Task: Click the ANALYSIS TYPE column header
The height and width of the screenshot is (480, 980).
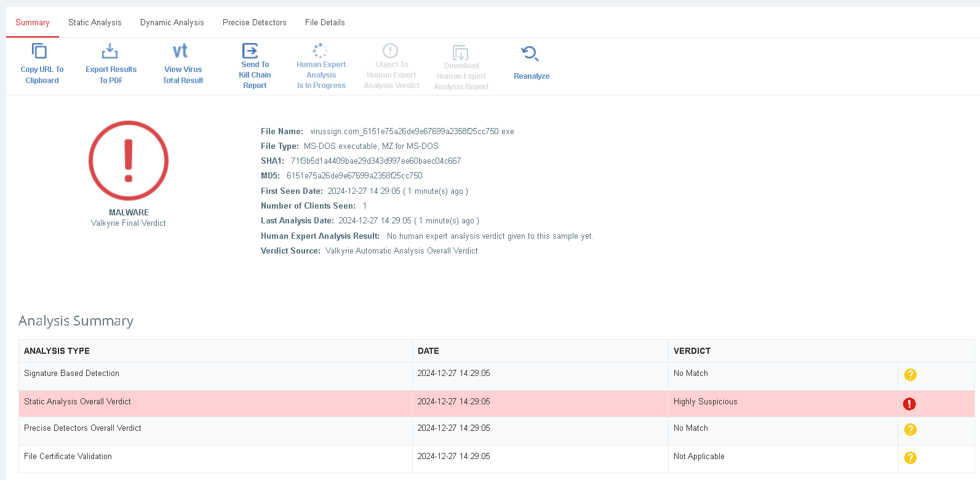Action: [57, 351]
